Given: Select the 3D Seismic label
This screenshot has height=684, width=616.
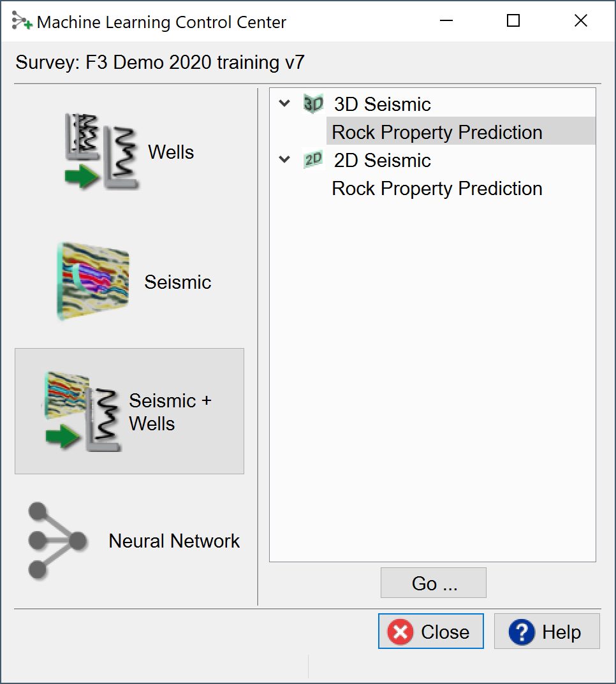Looking at the screenshot, I should pyautogui.click(x=383, y=105).
